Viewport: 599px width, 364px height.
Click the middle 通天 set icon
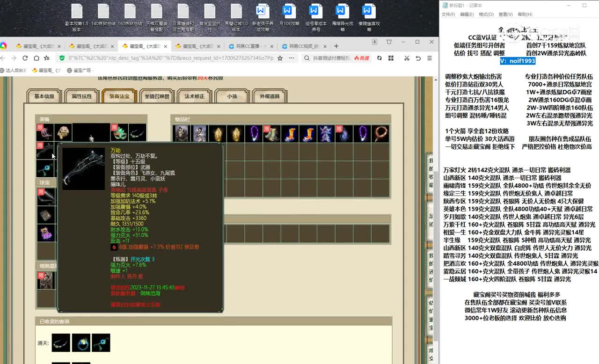(x=81, y=343)
